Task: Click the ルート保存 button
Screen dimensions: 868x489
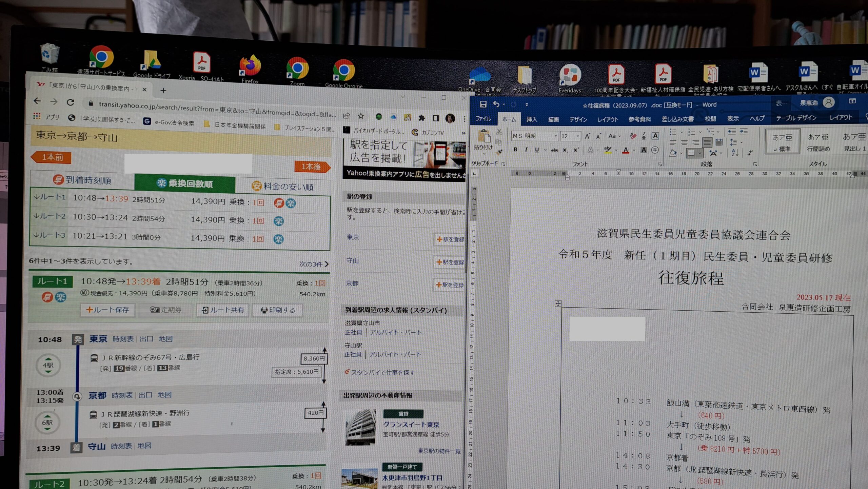Action: [x=107, y=310]
